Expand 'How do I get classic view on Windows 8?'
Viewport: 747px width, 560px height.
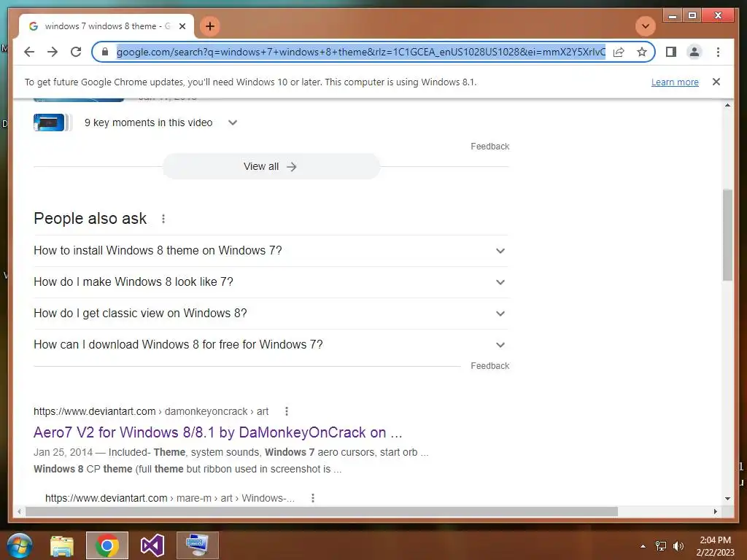[271, 314]
